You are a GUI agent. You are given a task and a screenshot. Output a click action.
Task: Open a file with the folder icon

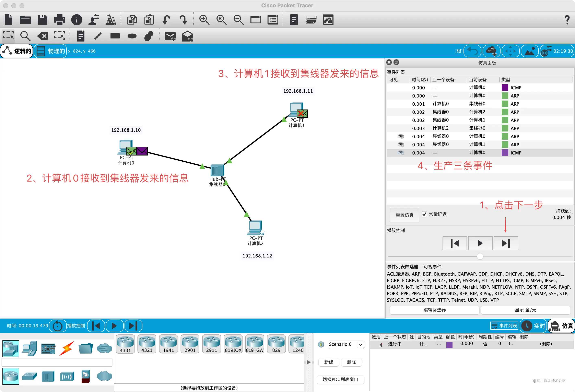25,20
